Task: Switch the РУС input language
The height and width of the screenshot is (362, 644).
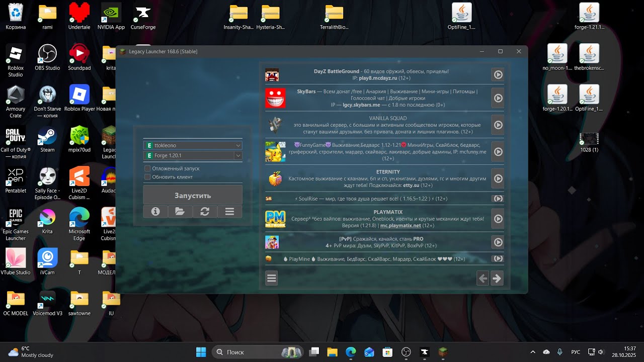Action: click(576, 352)
